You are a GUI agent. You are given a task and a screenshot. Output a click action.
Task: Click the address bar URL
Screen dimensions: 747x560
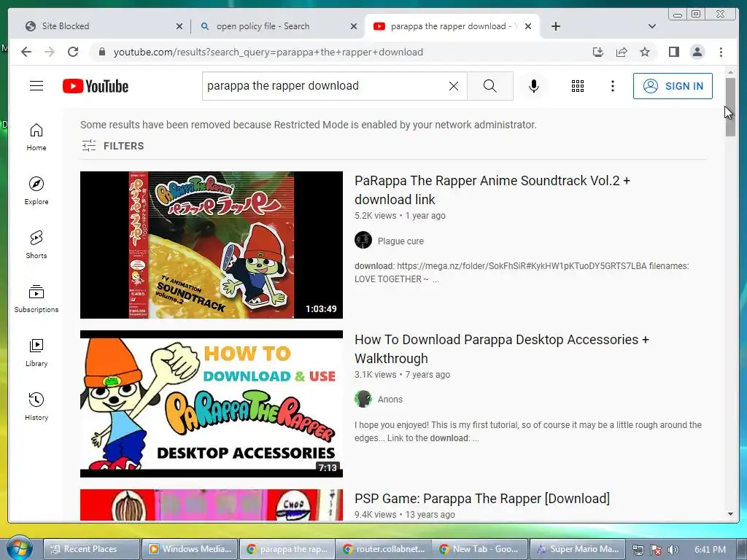pos(268,52)
